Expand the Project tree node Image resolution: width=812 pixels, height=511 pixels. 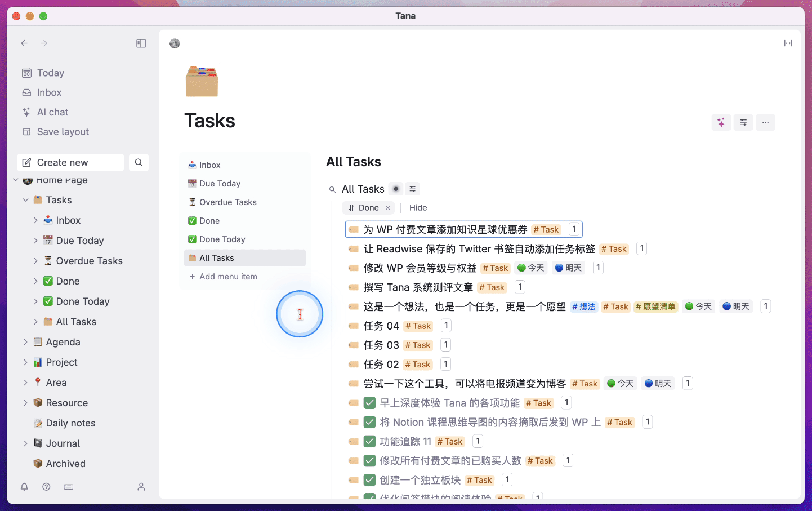[x=25, y=362]
